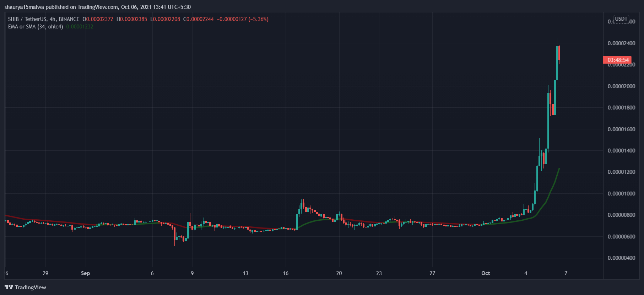Click price axis label 0.00001000
The image size is (644, 295).
621,194
